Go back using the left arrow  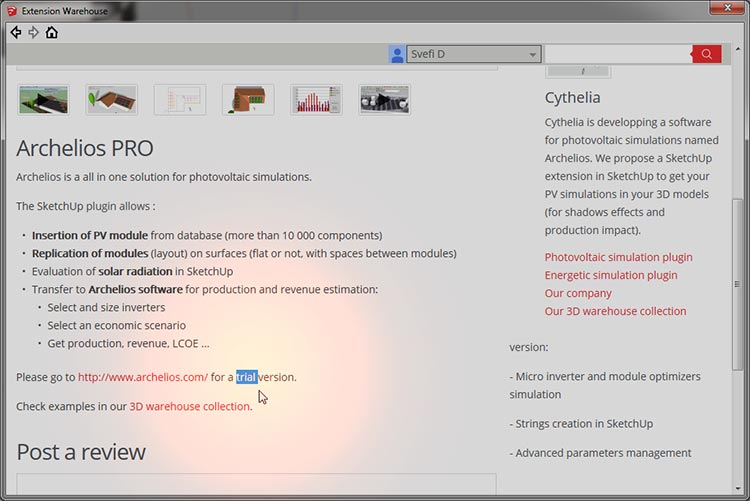click(x=16, y=33)
